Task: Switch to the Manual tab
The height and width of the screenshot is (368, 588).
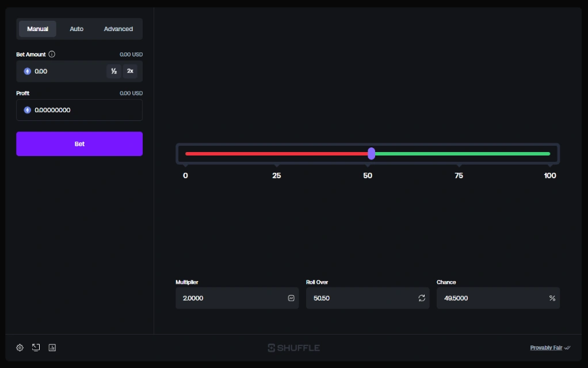Action: tap(37, 29)
